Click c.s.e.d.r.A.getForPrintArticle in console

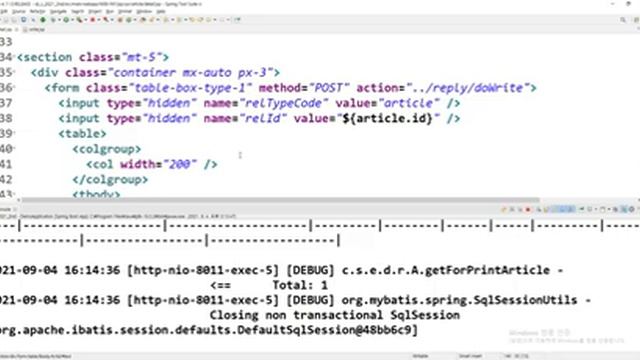click(446, 270)
